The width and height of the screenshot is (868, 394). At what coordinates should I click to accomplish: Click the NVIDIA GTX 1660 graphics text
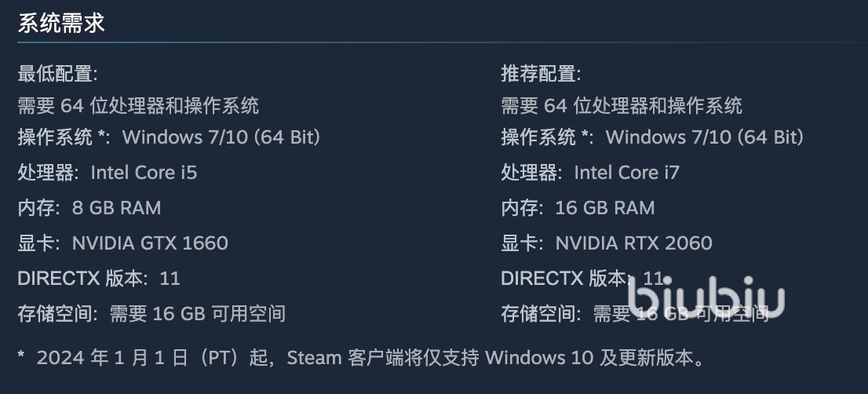(150, 243)
